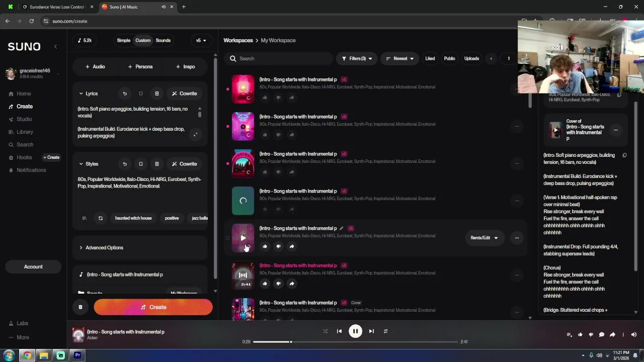Open Premiere Pro from the taskbar
644x362 pixels.
(x=77, y=355)
